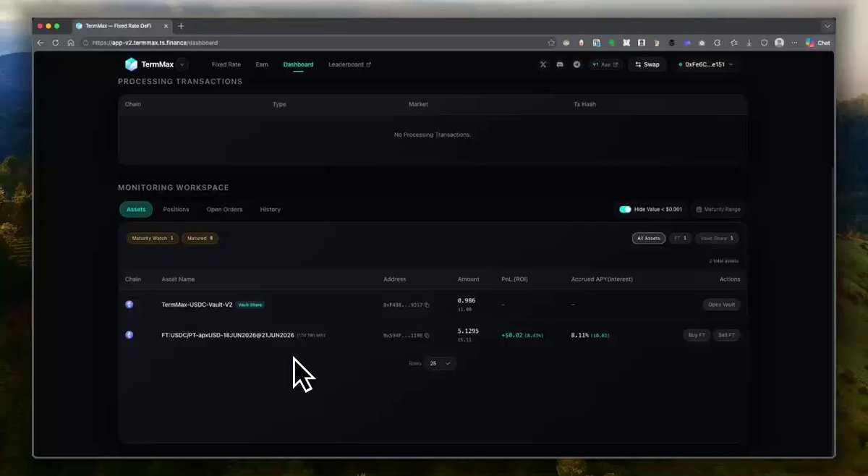868x476 pixels.
Task: Open the browser extensions puzzle icon
Action: (x=718, y=43)
